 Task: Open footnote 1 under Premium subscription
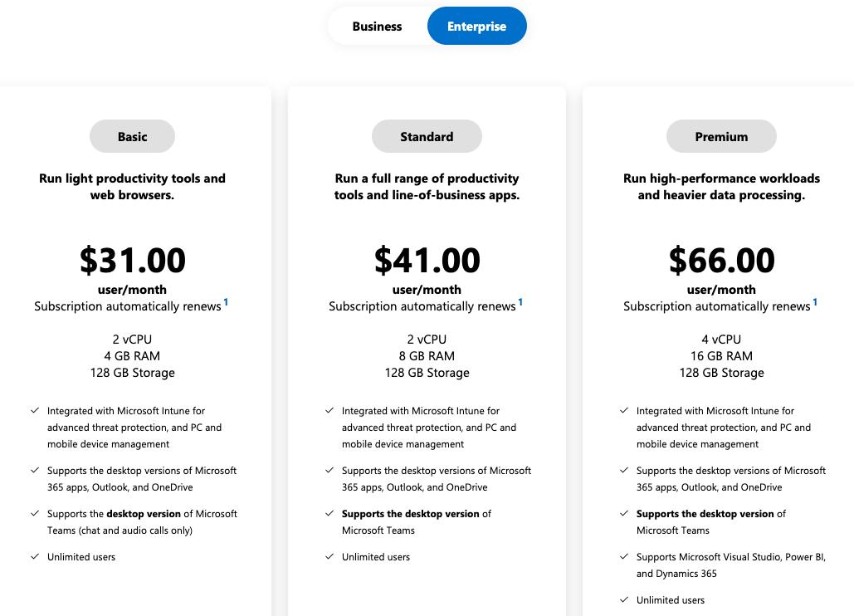815,302
